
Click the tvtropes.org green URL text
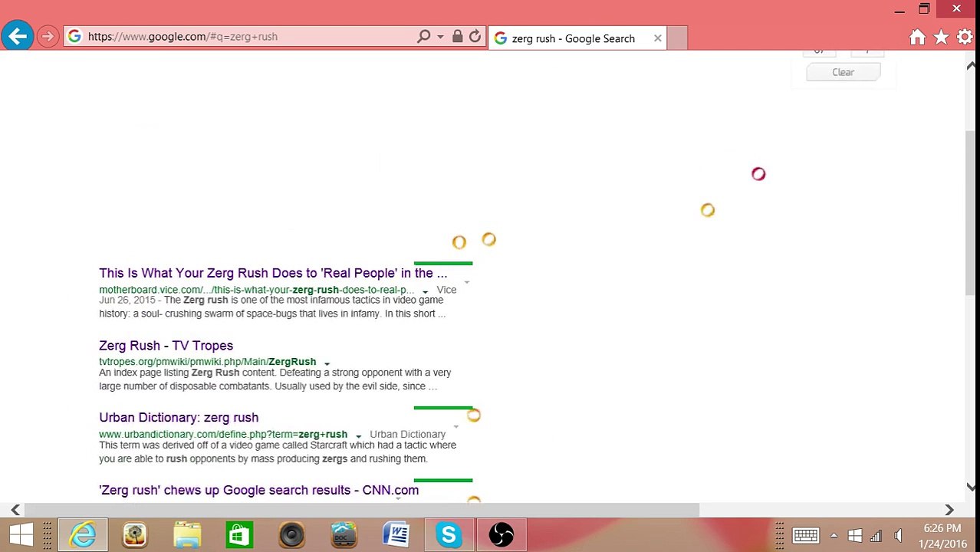point(207,362)
